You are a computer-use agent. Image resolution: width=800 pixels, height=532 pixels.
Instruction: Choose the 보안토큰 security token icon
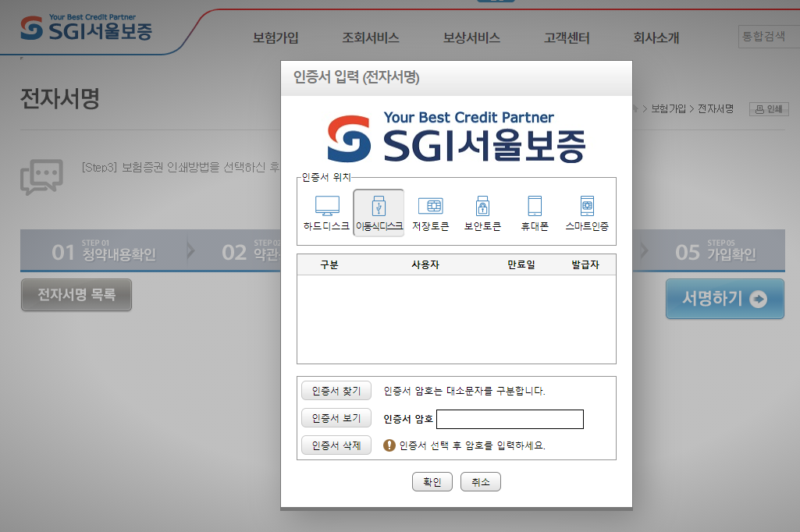[482, 213]
